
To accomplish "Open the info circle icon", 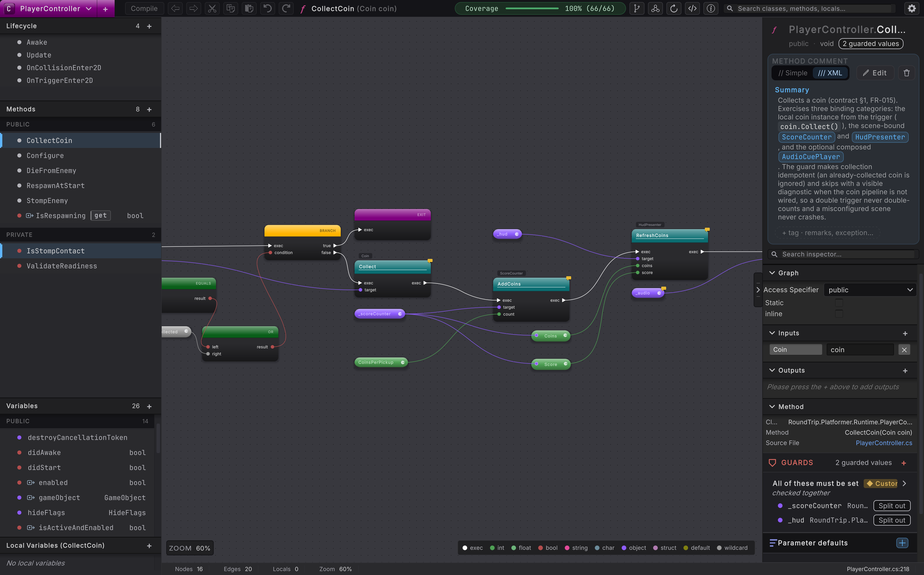I will click(711, 8).
